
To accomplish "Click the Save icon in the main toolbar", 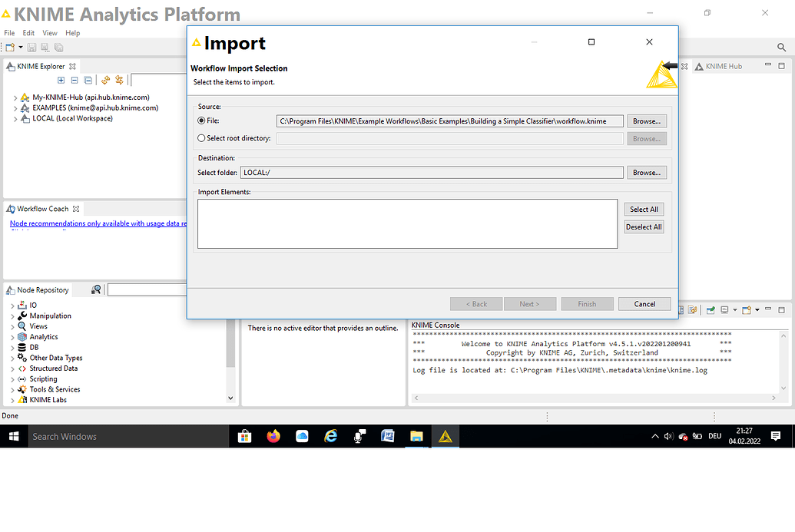I will click(x=31, y=47).
